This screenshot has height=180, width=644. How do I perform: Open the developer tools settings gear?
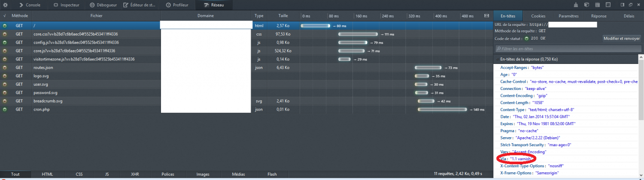[6, 5]
